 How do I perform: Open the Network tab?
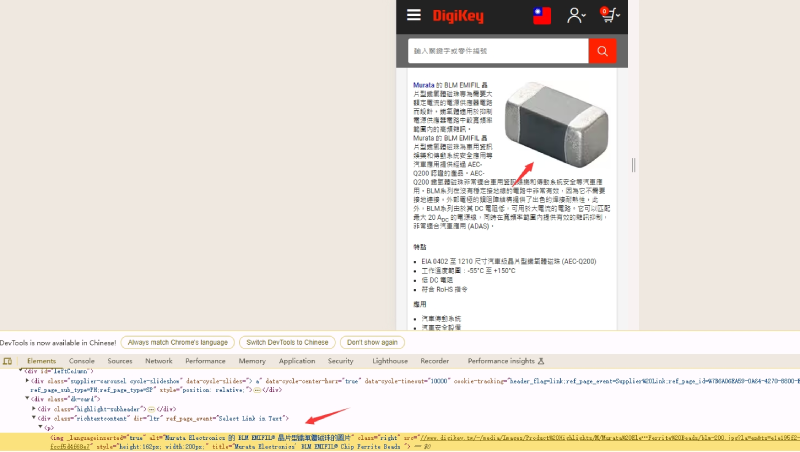(159, 361)
